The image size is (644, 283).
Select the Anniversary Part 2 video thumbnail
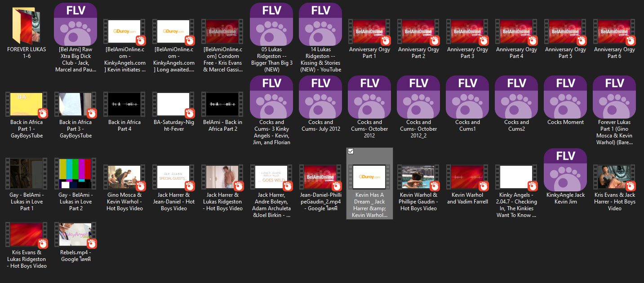[418, 31]
